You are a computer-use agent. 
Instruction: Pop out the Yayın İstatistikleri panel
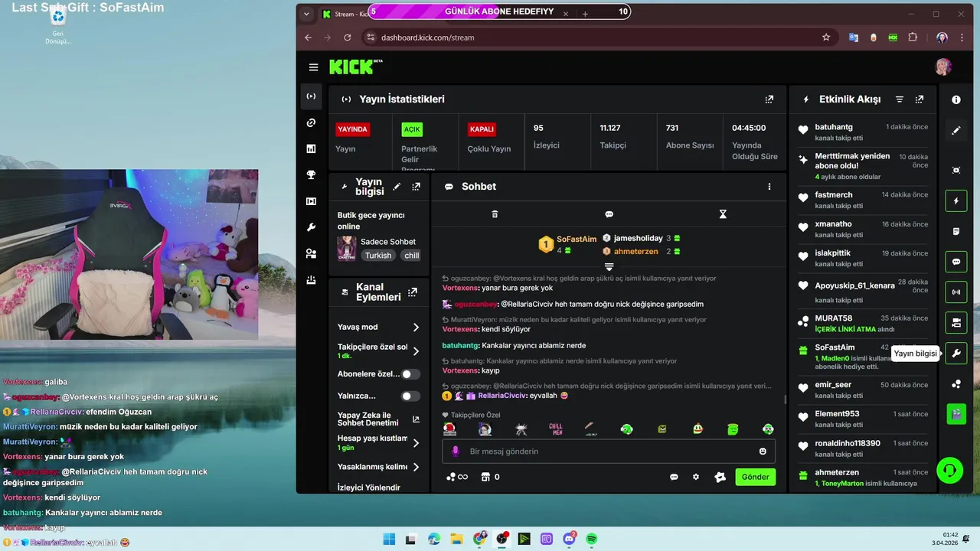(x=769, y=99)
